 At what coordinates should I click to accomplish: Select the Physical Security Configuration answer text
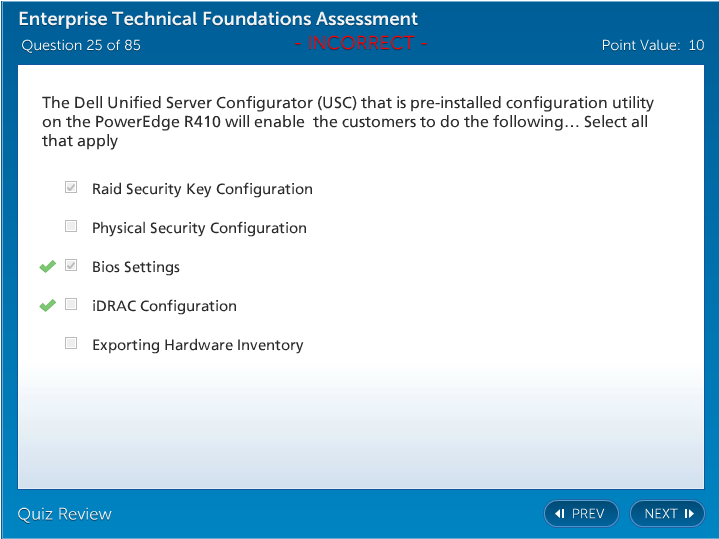point(199,228)
